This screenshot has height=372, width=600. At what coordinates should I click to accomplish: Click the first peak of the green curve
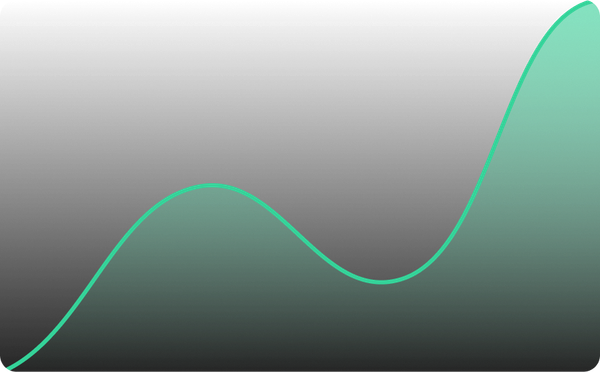tap(212, 185)
